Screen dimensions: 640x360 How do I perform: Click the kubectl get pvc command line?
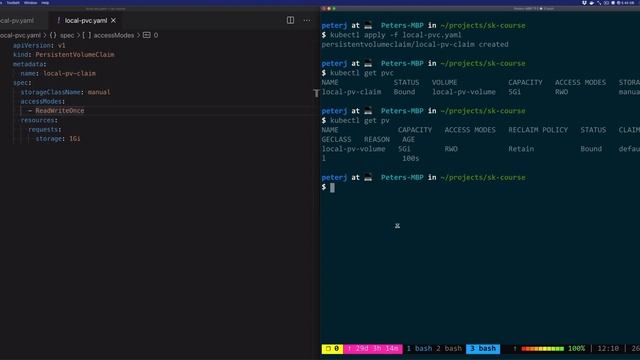click(x=362, y=73)
